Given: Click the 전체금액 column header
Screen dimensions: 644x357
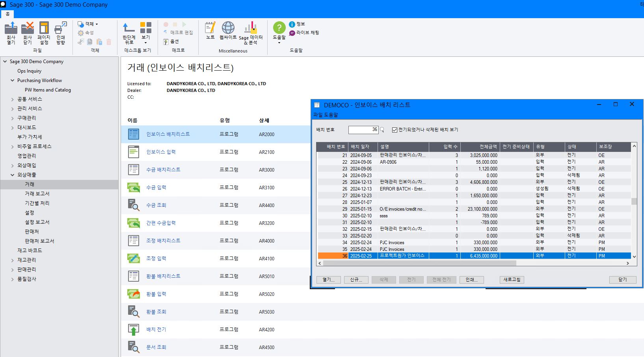Looking at the screenshot, I should point(480,147).
